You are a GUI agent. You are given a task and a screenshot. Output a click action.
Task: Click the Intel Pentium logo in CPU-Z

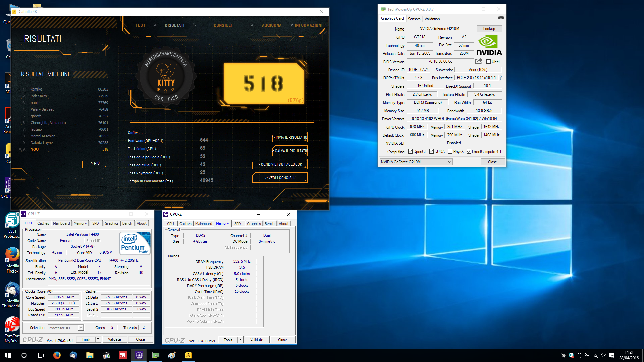pyautogui.click(x=135, y=243)
